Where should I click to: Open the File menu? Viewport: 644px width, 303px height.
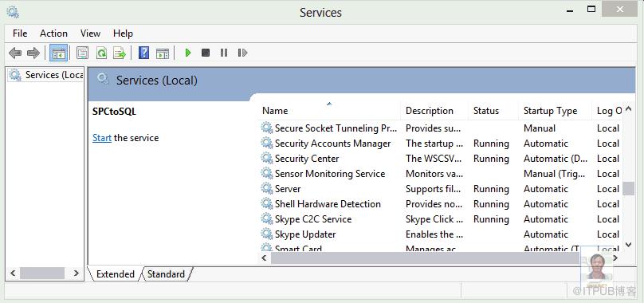coord(20,33)
